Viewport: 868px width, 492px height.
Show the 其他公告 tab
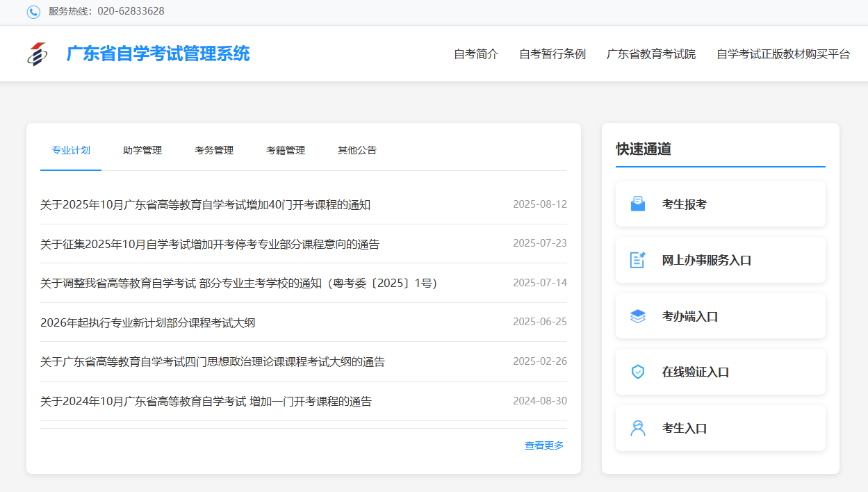pyautogui.click(x=357, y=150)
